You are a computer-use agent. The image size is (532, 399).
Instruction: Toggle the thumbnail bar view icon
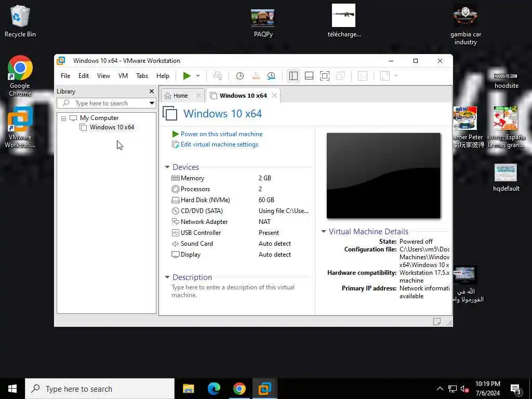309,76
